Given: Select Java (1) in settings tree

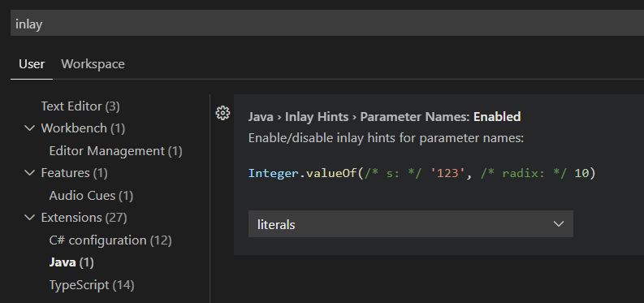Looking at the screenshot, I should point(71,262).
